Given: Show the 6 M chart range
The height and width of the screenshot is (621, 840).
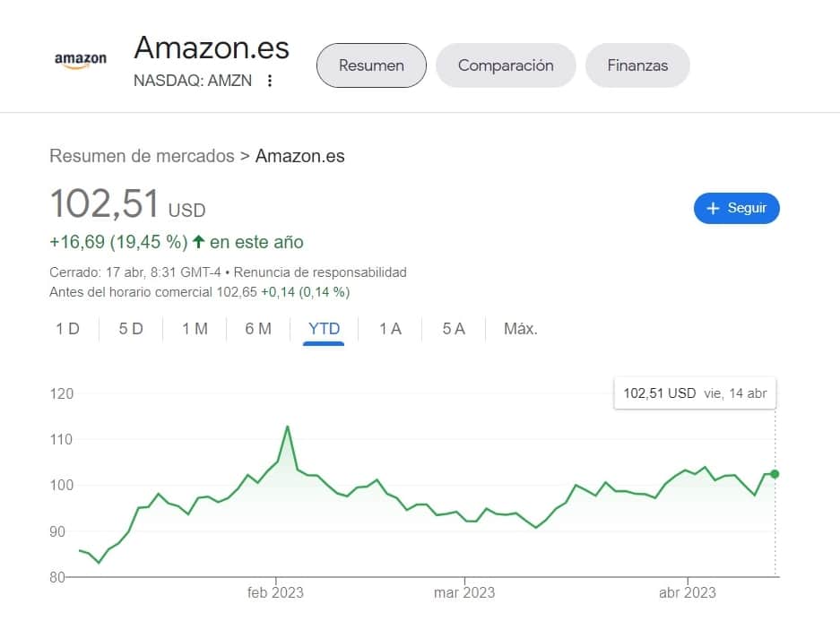Looking at the screenshot, I should [x=258, y=329].
